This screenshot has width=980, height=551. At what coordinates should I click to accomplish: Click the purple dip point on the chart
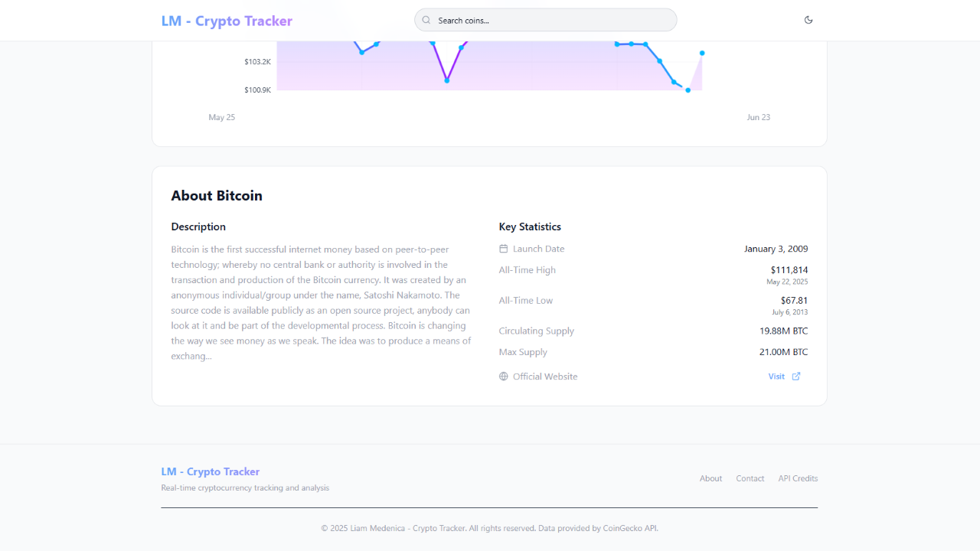447,80
